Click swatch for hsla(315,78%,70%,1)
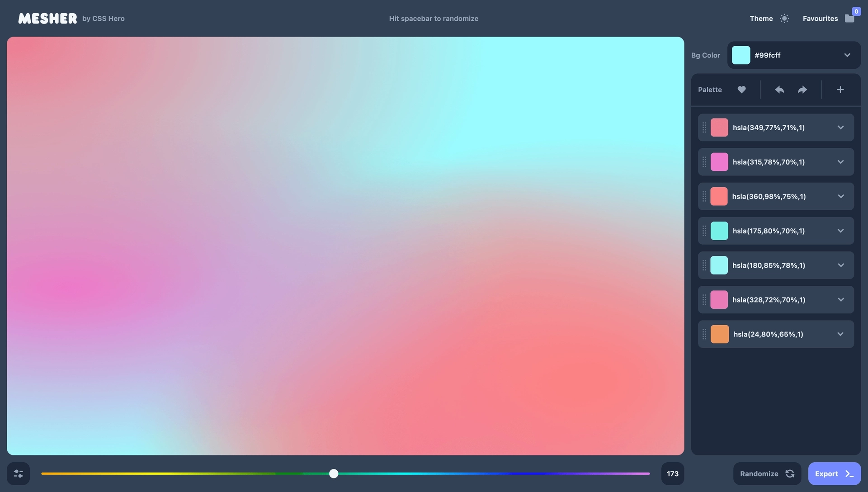 click(x=719, y=162)
